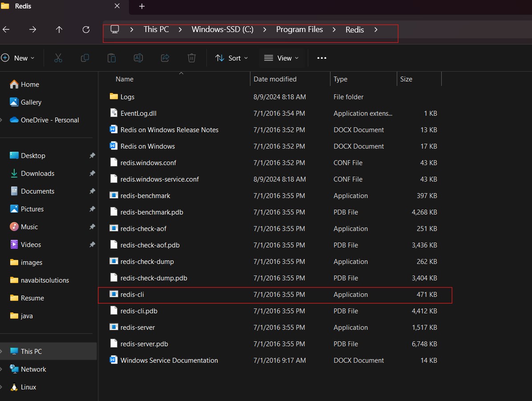532x401 pixels.
Task: Open the See more three-dots menu
Action: pyautogui.click(x=322, y=58)
